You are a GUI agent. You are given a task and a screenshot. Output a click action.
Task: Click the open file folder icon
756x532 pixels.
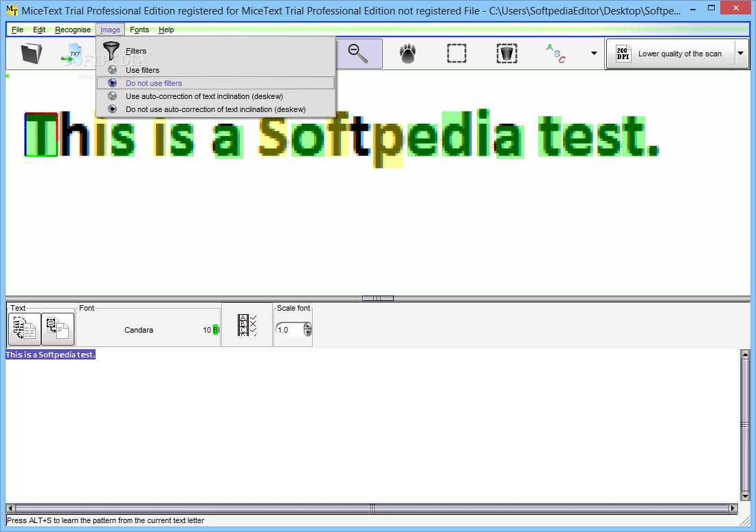click(x=32, y=54)
